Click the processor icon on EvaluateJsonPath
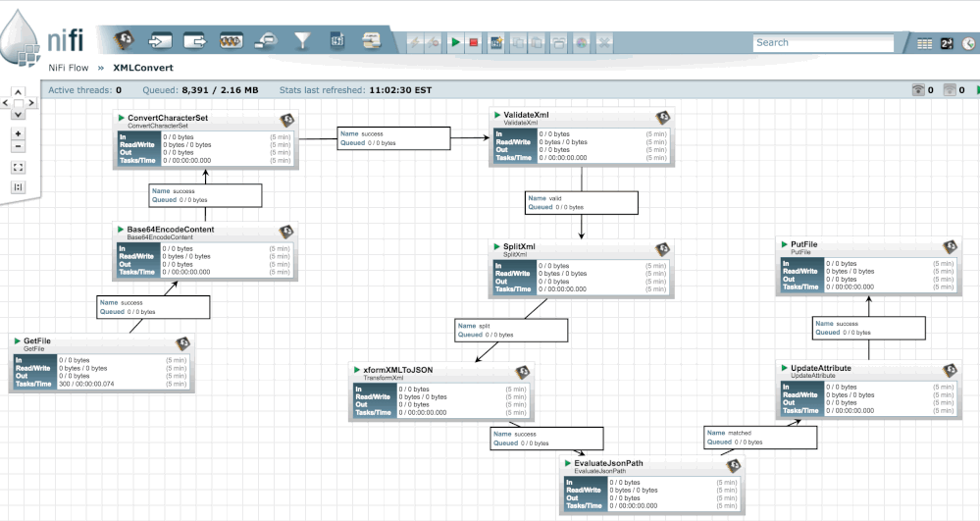Viewport: 980px width, 521px height. (x=734, y=465)
